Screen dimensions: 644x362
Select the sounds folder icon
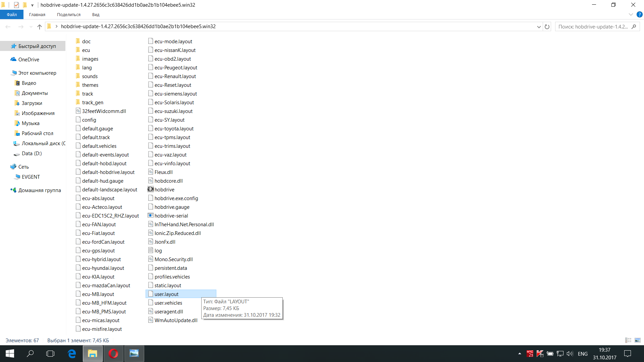pos(78,76)
